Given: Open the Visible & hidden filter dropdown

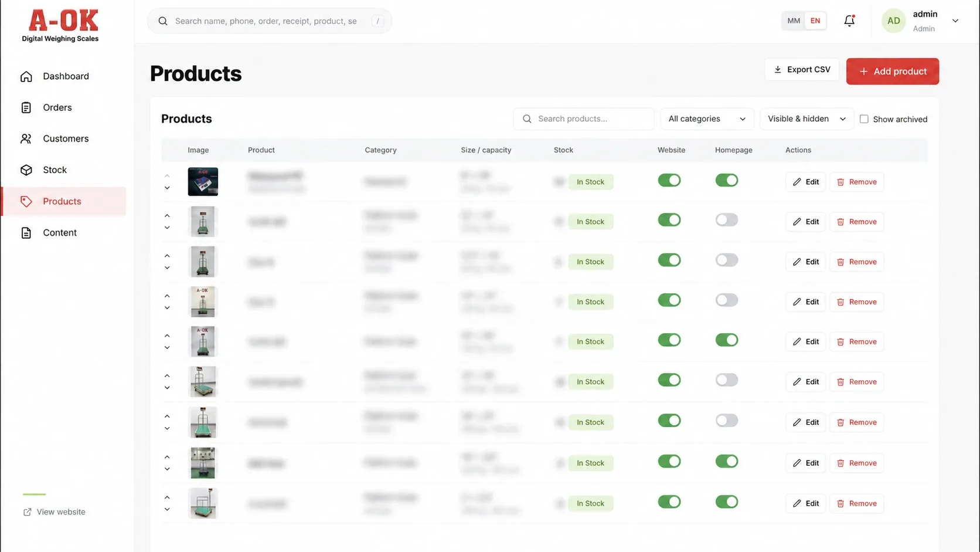Looking at the screenshot, I should click(807, 118).
